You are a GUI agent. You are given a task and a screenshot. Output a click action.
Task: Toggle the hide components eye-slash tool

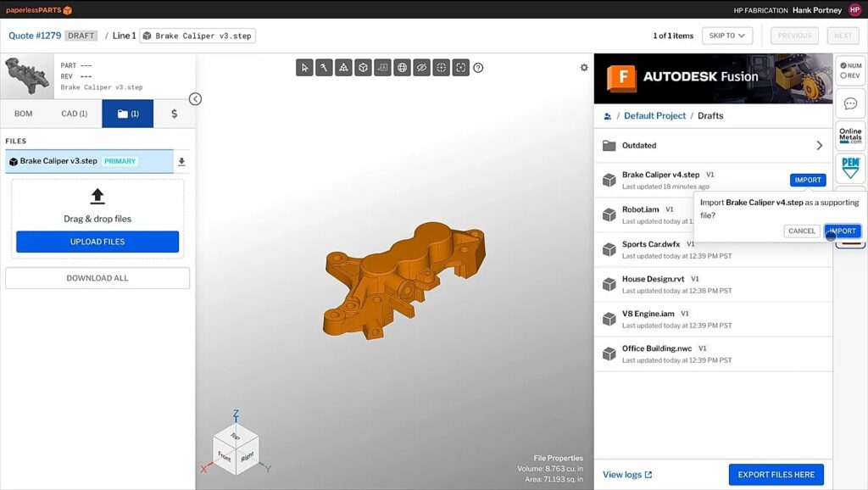point(421,67)
